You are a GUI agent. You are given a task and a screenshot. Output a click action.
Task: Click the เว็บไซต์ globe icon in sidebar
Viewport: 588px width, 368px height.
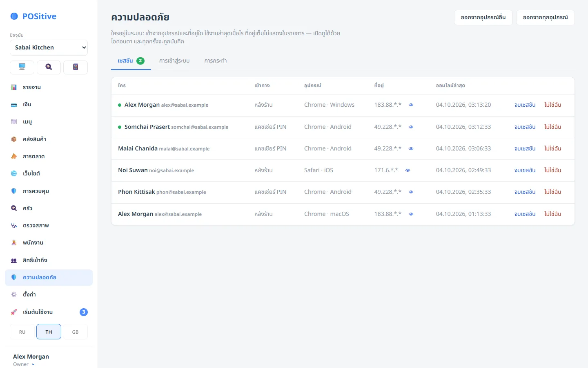click(14, 173)
